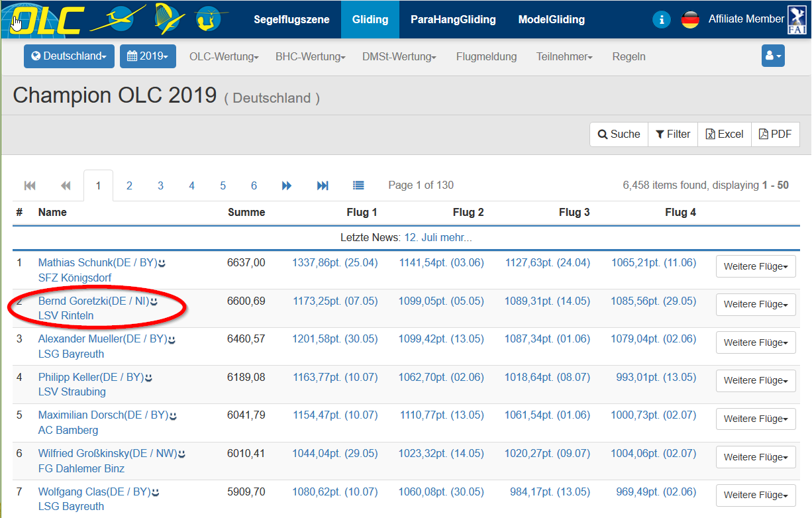Switch to the Segelflugszene tab
The height and width of the screenshot is (518, 812).
[291, 19]
